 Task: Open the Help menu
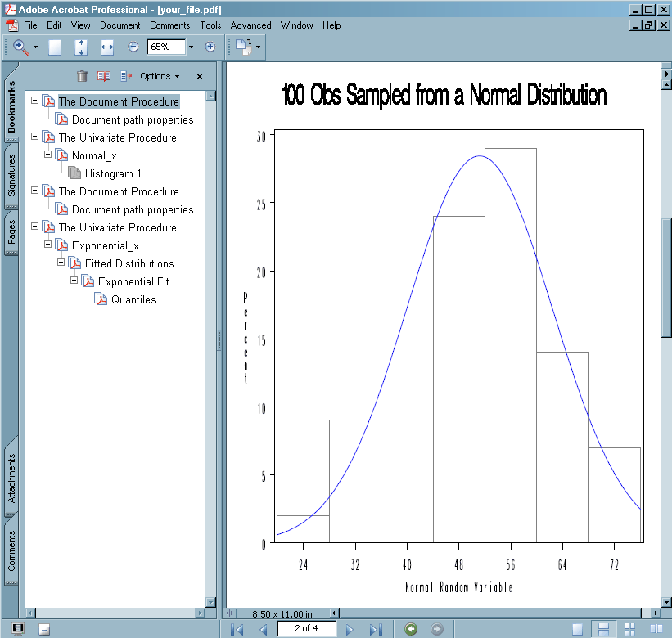[331, 25]
